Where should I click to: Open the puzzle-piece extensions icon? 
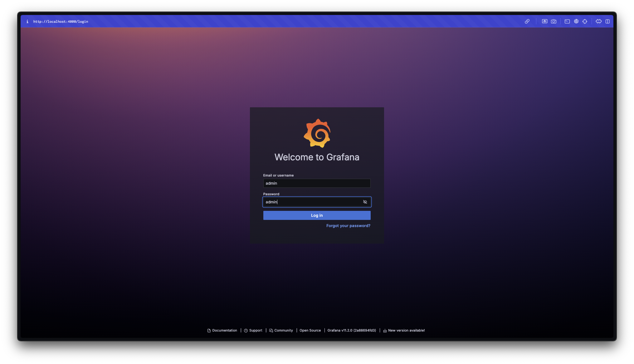[599, 22]
